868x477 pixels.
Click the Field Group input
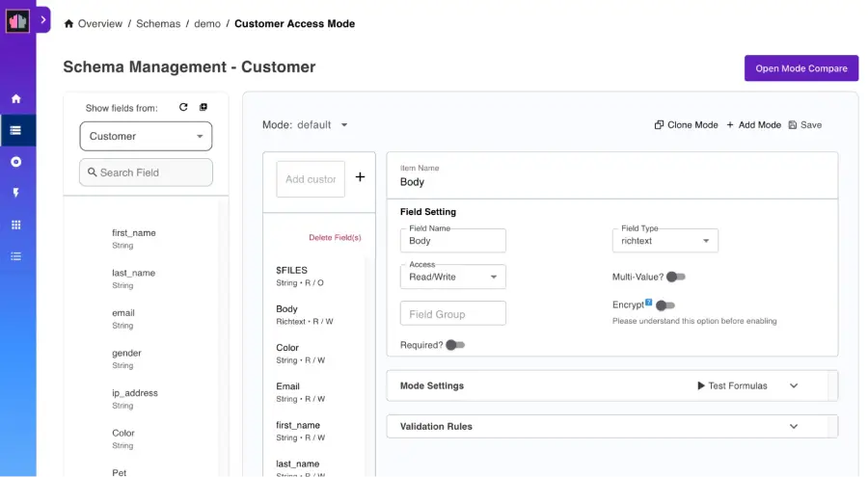(453, 313)
